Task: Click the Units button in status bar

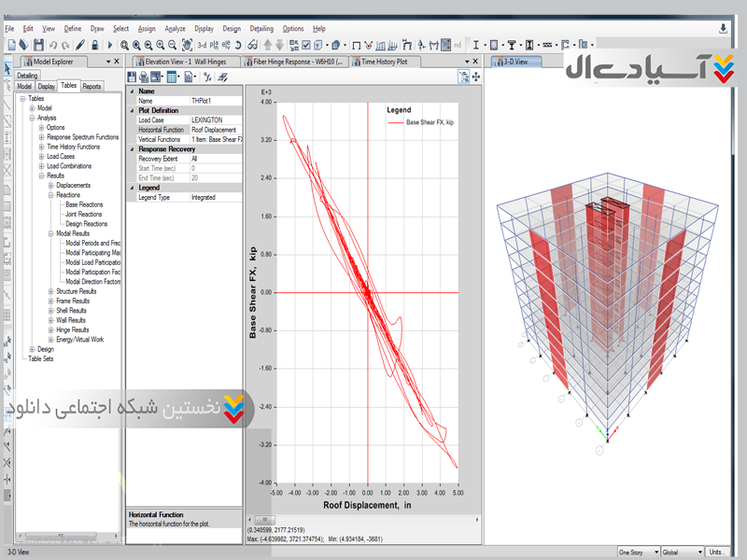Action: 717,553
